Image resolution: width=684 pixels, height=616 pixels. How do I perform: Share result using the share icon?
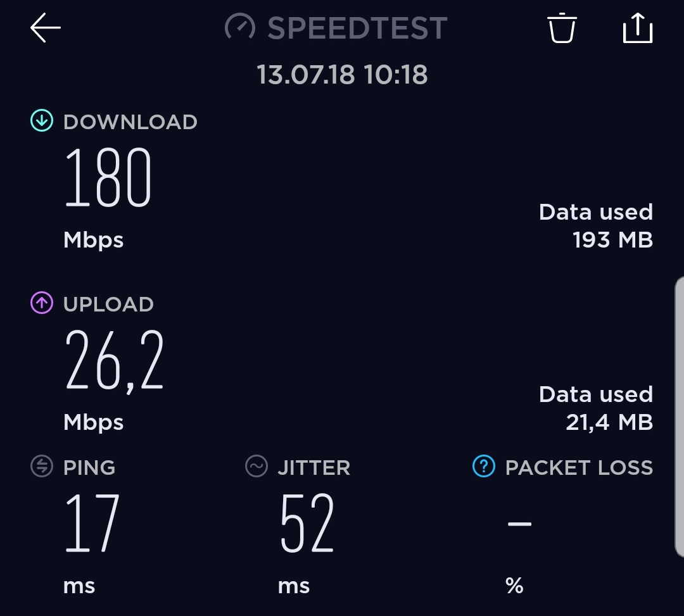(638, 28)
